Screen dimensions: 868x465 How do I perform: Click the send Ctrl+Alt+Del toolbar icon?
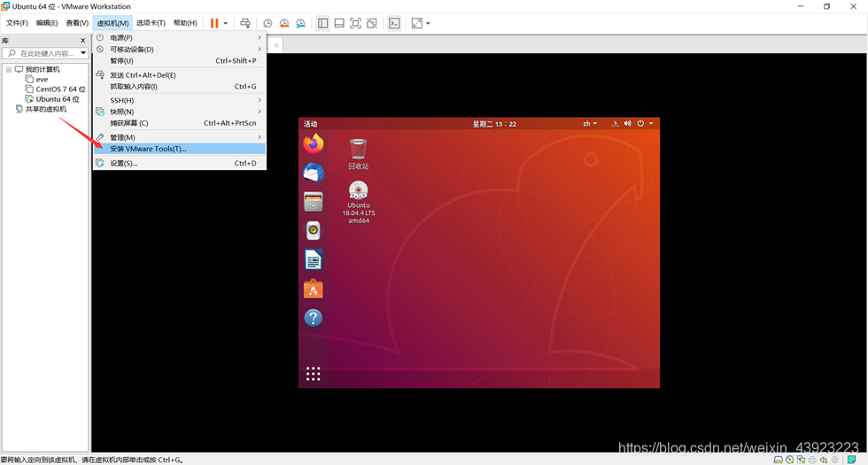pyautogui.click(x=244, y=23)
